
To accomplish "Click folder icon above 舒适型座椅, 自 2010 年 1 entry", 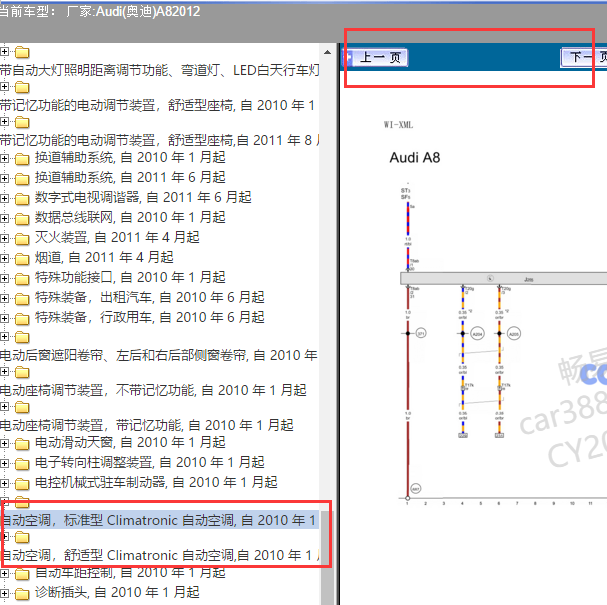I will [x=22, y=87].
